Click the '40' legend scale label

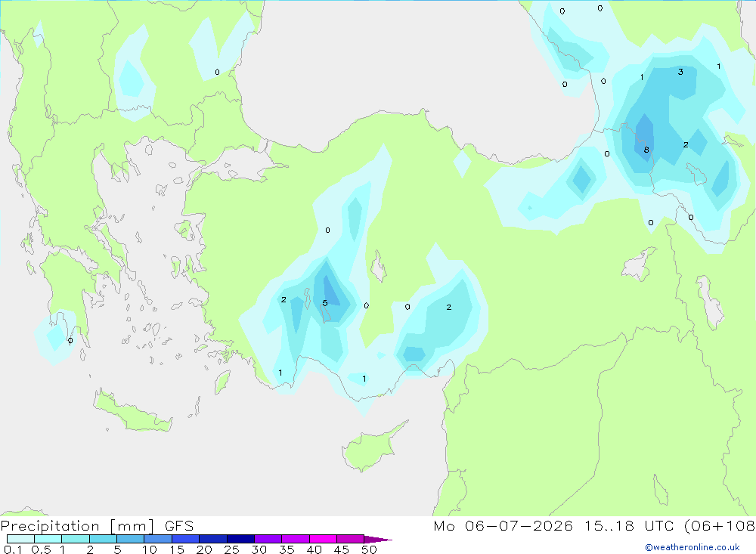314,549
